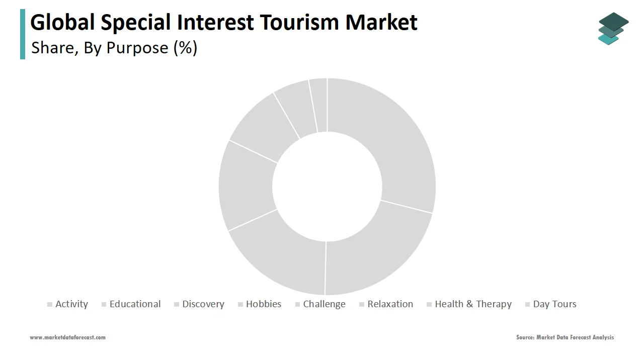This screenshot has height=362, width=644.
Task: Click the Day Tours legend square marker
Action: (x=527, y=305)
